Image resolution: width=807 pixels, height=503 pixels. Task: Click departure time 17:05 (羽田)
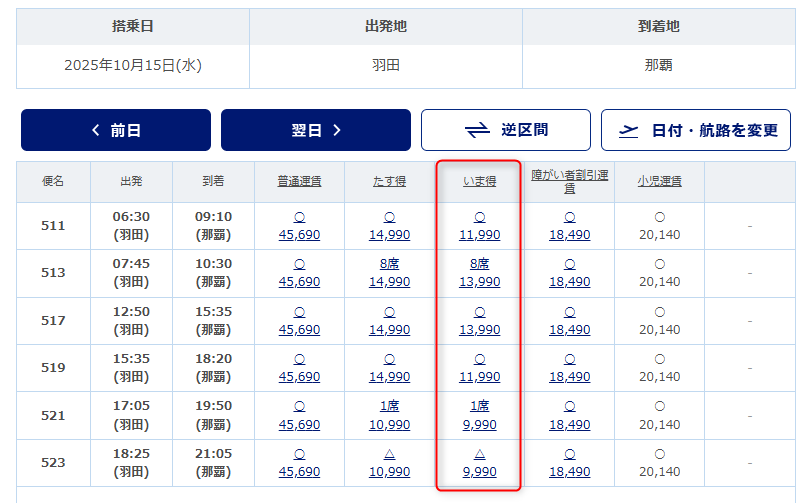point(131,415)
